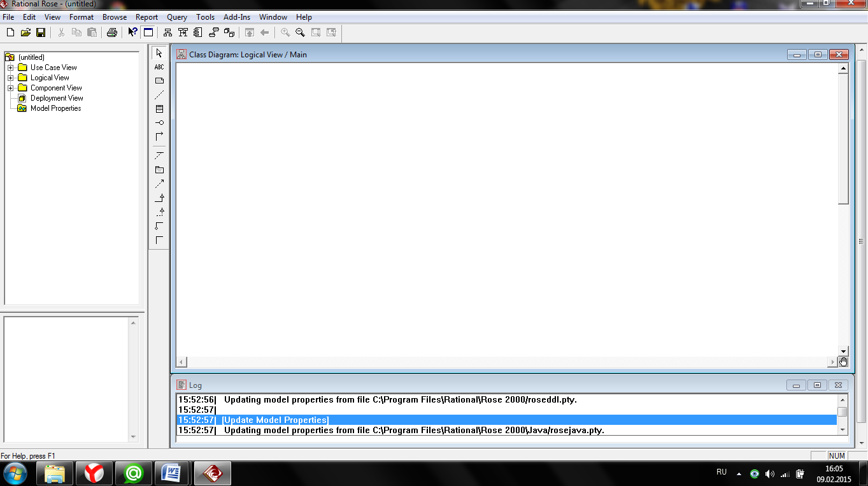Click the Paste clipboard icon

tap(92, 32)
